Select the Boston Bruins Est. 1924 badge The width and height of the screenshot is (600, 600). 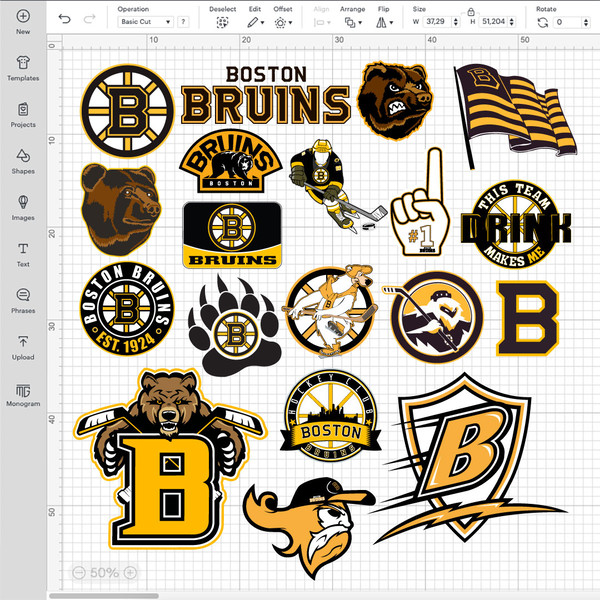[127, 308]
